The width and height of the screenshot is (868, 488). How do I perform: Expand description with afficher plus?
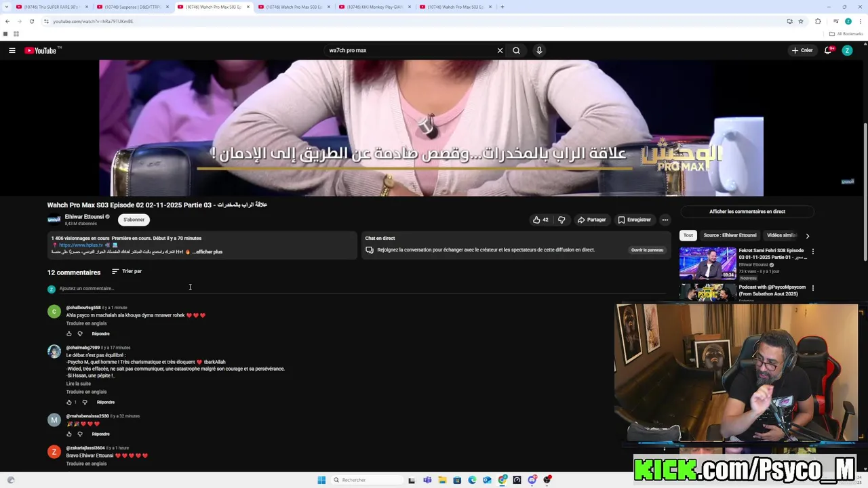coord(208,251)
